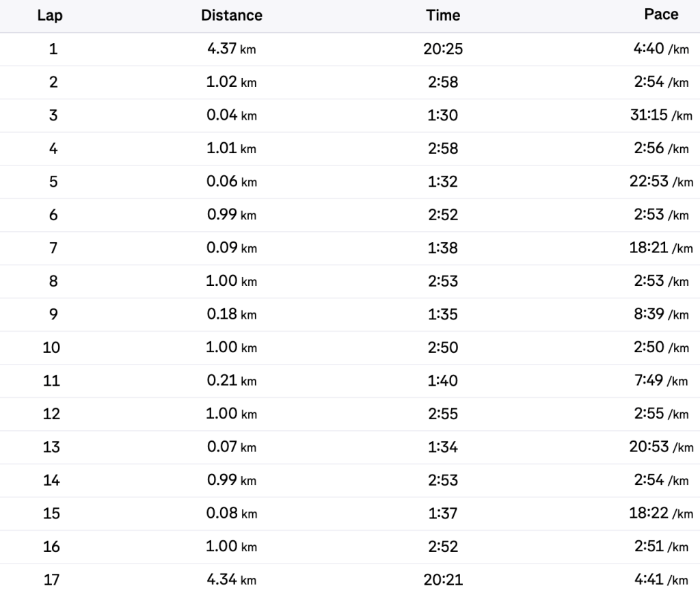The width and height of the screenshot is (700, 595).
Task: Click the Time column header
Action: pyautogui.click(x=443, y=15)
